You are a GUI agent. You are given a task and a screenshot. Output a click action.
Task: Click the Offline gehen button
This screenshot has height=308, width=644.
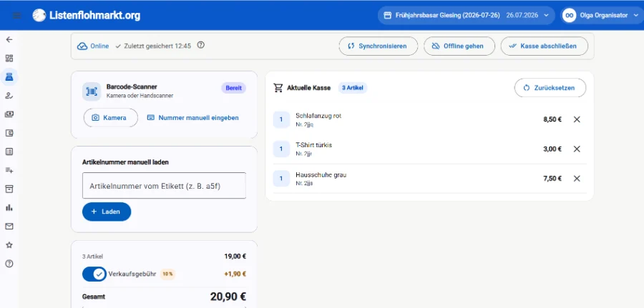[459, 46]
